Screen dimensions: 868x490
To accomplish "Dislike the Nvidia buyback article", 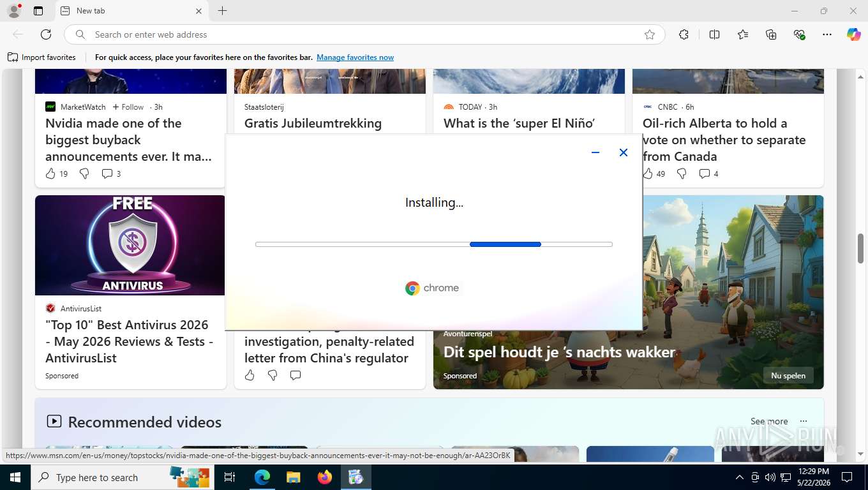I will pyautogui.click(x=84, y=174).
